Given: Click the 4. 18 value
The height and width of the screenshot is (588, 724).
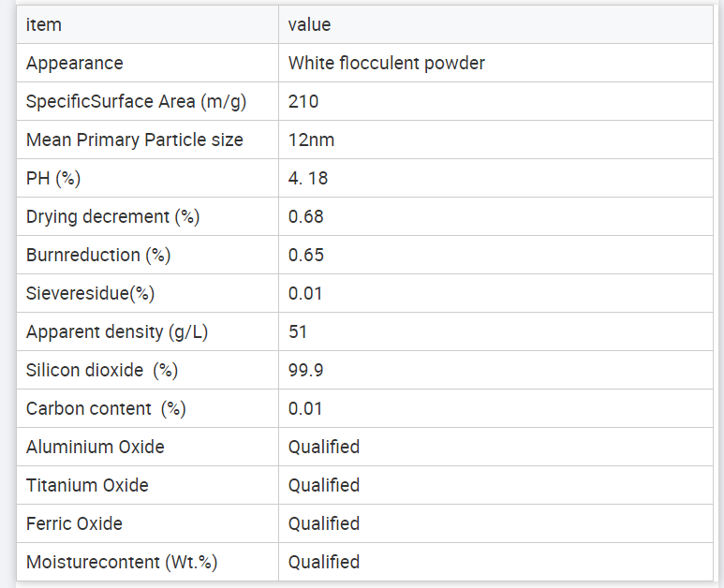Looking at the screenshot, I should click(307, 178).
